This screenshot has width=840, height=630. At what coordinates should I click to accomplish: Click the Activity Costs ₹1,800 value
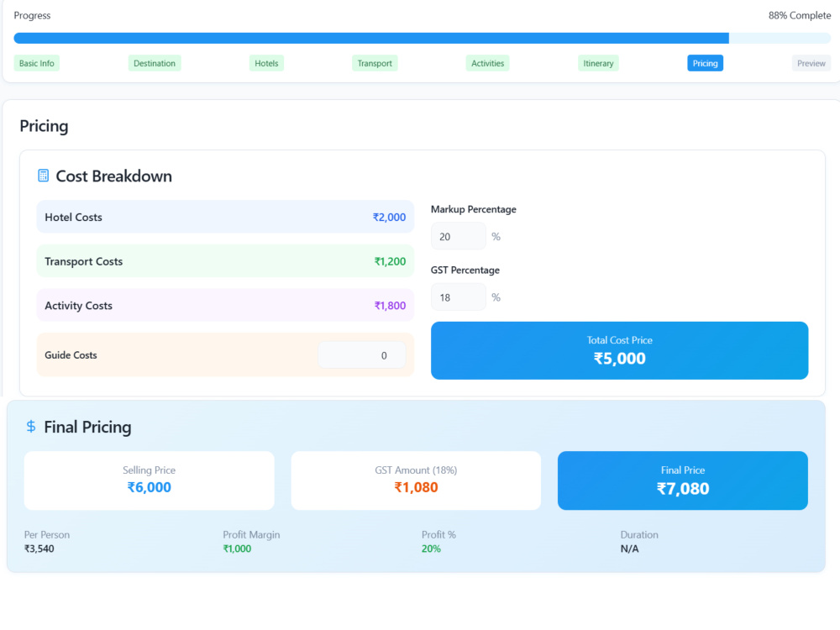pos(390,306)
